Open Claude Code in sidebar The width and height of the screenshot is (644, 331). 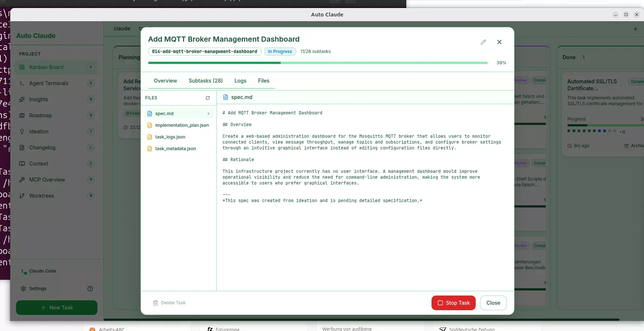click(42, 271)
